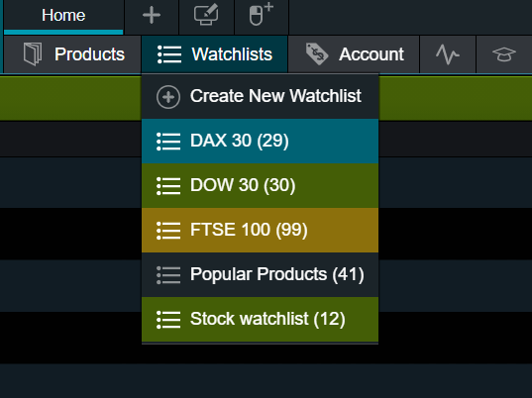
Task: Open the pulse chart activity icon
Action: (x=448, y=54)
